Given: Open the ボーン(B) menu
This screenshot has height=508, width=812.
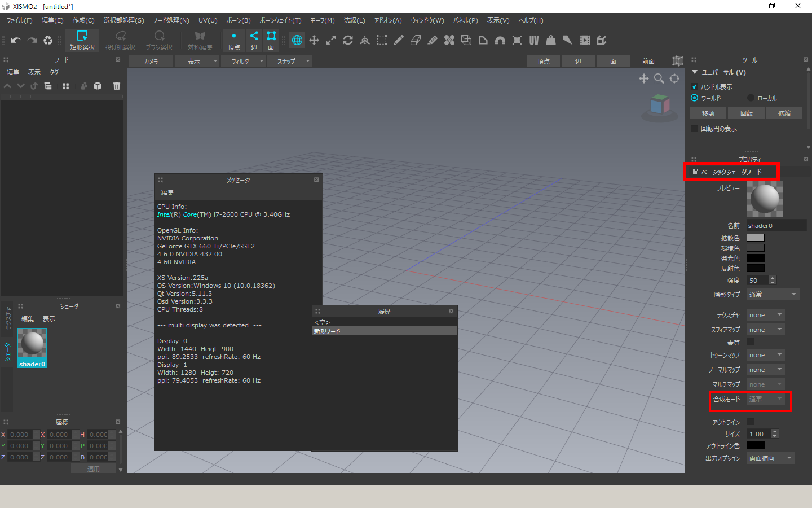Looking at the screenshot, I should (239, 20).
